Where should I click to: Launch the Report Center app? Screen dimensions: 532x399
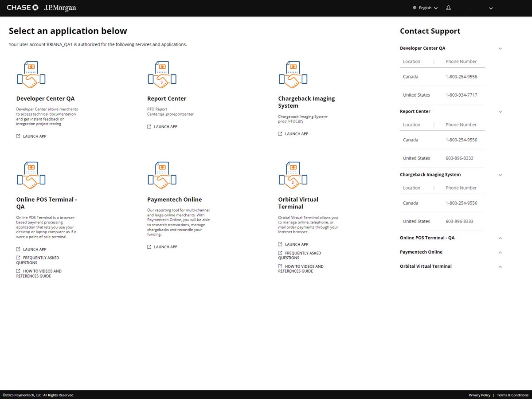(165, 127)
